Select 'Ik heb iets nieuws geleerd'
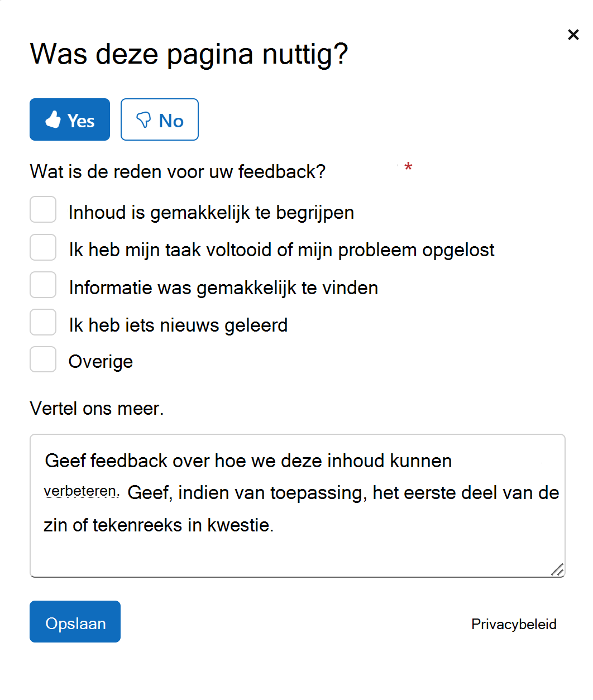Image resolution: width=593 pixels, height=700 pixels. pyautogui.click(x=42, y=322)
